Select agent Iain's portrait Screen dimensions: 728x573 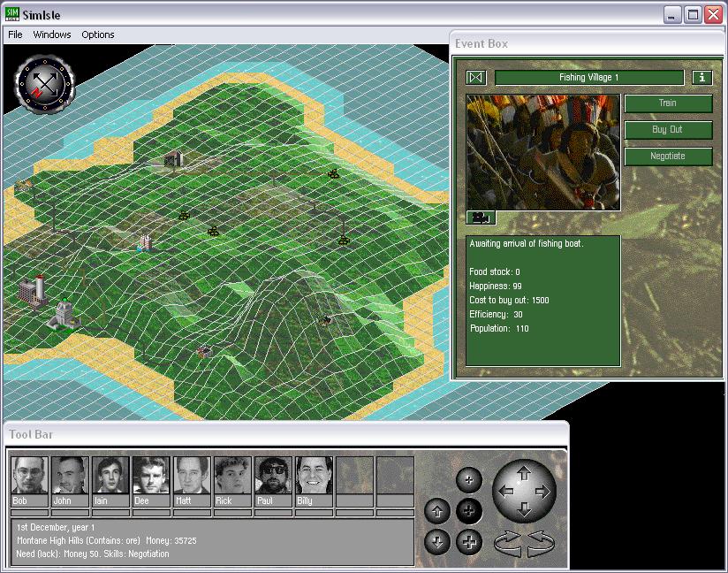tap(110, 476)
